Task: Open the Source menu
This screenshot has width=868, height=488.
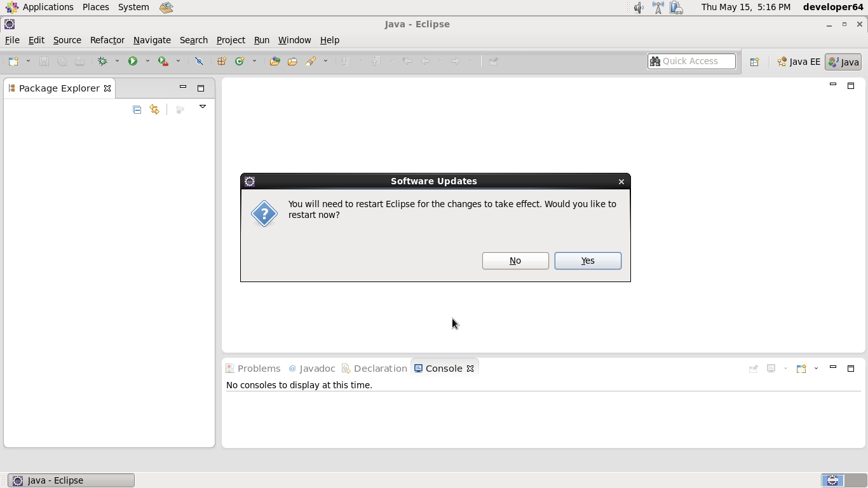Action: pyautogui.click(x=67, y=40)
